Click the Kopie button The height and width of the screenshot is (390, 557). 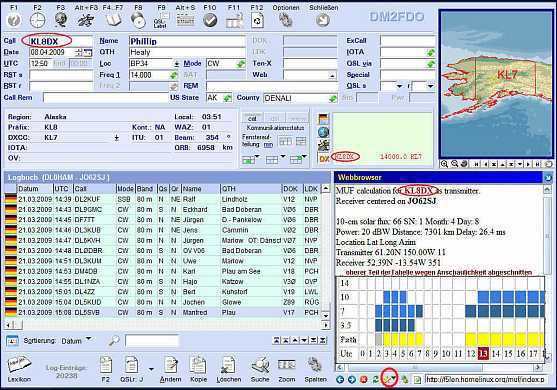[198, 369]
